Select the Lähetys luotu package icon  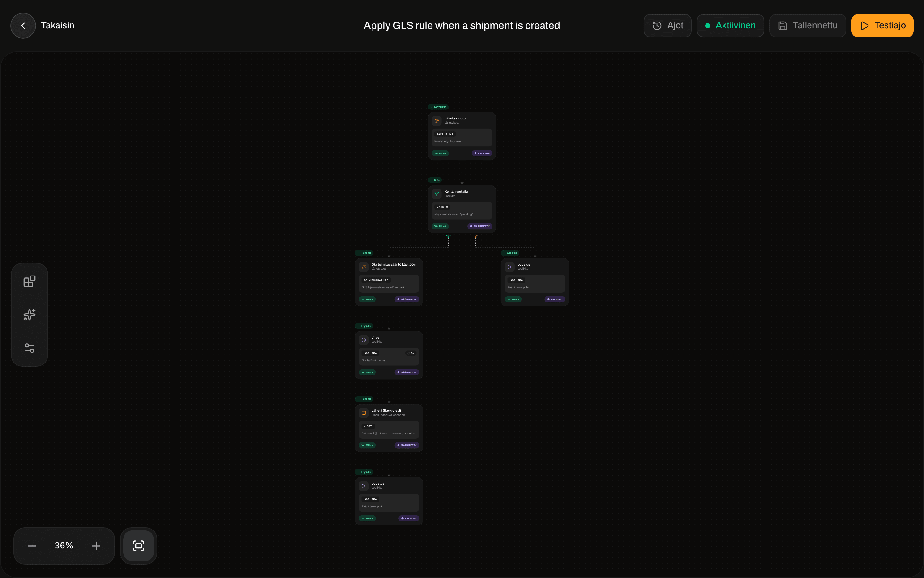(x=436, y=121)
